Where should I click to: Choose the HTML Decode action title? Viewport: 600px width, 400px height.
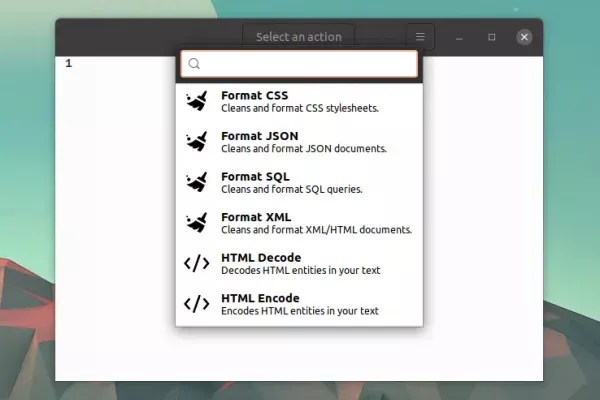[261, 258]
